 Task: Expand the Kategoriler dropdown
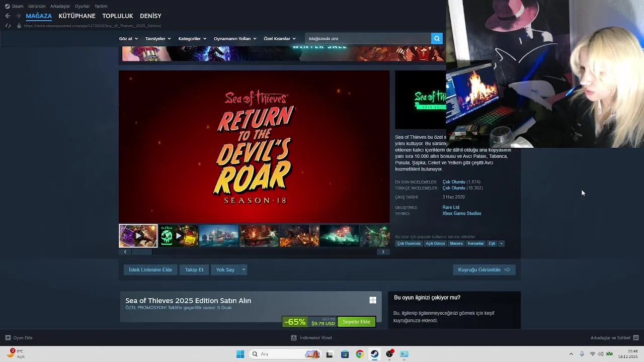click(192, 39)
